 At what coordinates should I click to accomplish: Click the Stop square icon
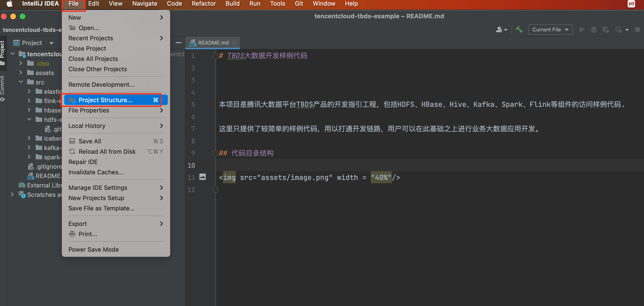(637, 30)
